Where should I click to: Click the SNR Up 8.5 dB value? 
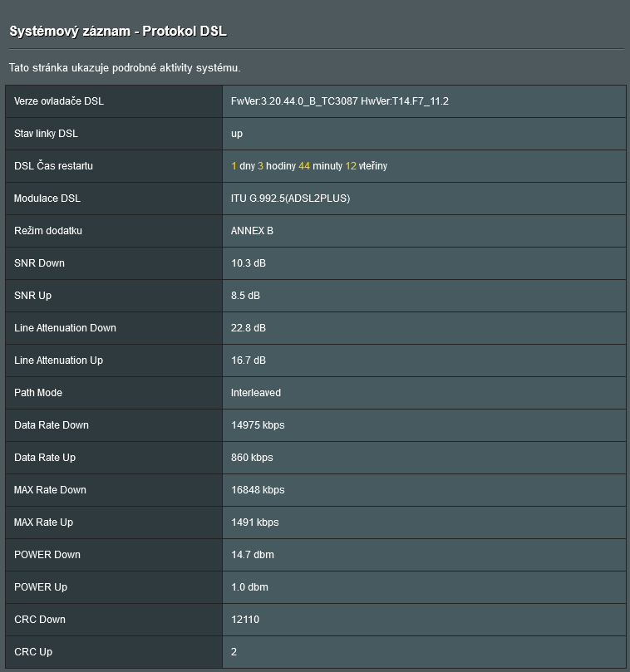(x=246, y=296)
